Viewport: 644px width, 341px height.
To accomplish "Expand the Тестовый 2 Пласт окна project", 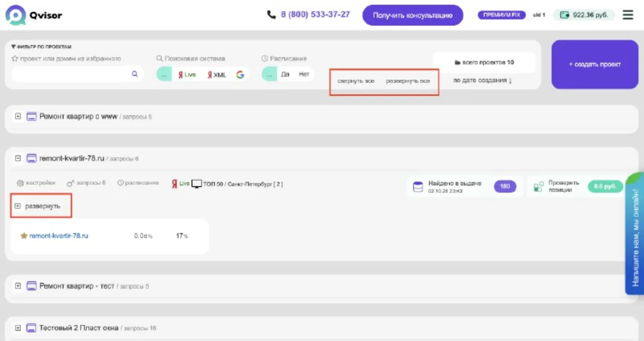I will pyautogui.click(x=18, y=328).
